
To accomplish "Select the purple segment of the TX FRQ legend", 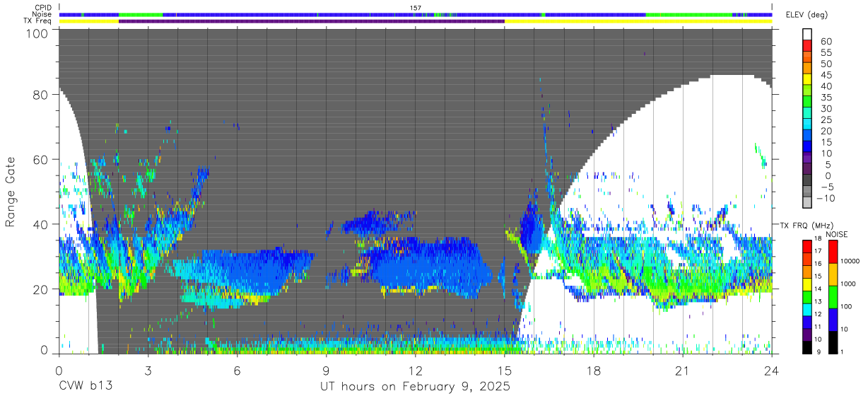I will click(x=807, y=334).
